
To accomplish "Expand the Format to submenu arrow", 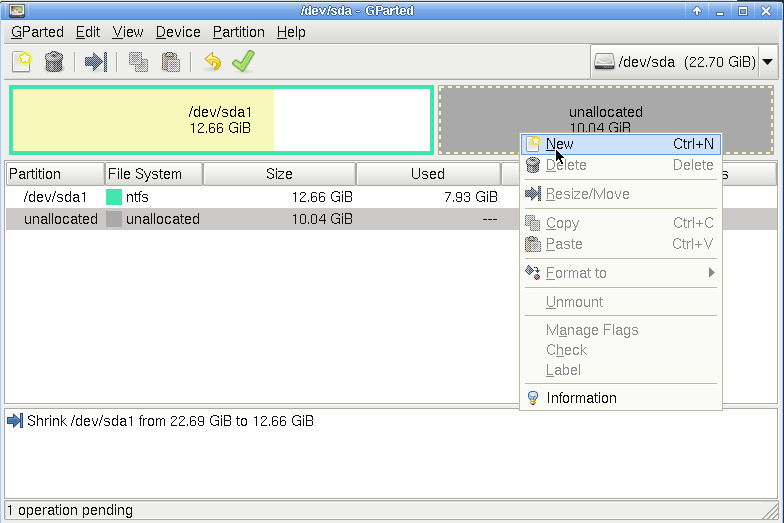I will click(712, 272).
